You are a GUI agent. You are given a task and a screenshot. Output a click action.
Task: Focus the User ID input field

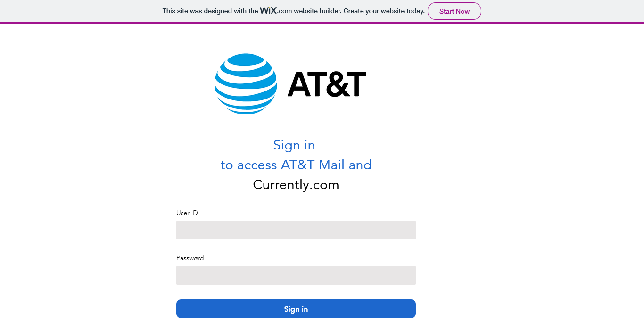point(296,230)
